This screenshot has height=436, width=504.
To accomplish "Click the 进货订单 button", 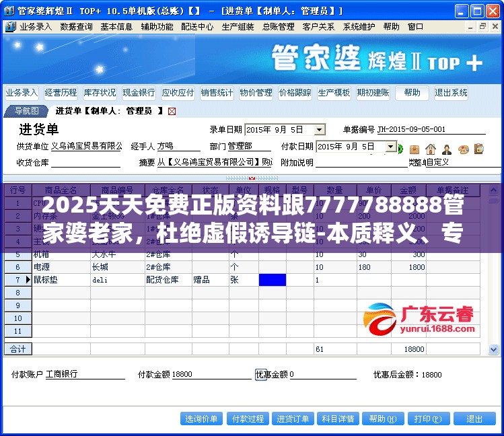I will (x=293, y=419).
